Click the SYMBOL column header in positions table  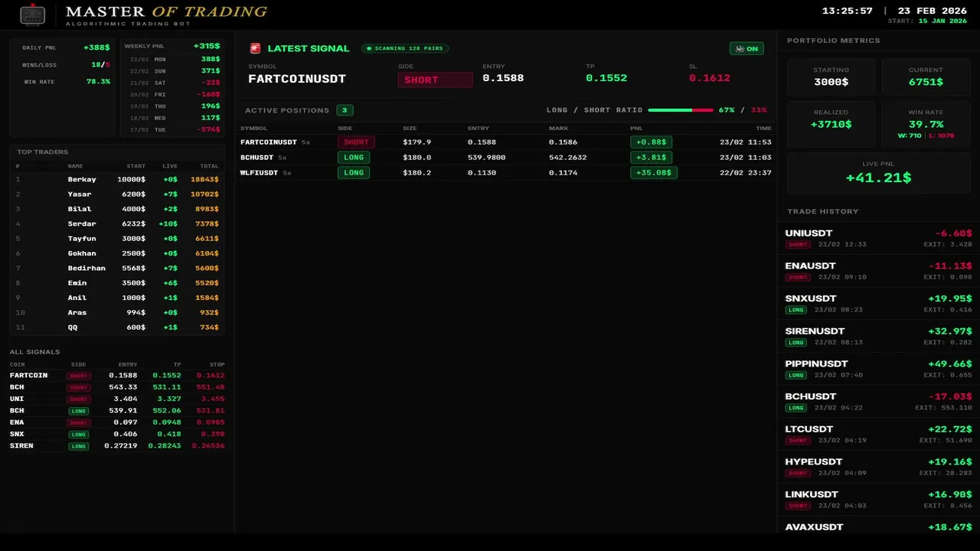click(253, 128)
